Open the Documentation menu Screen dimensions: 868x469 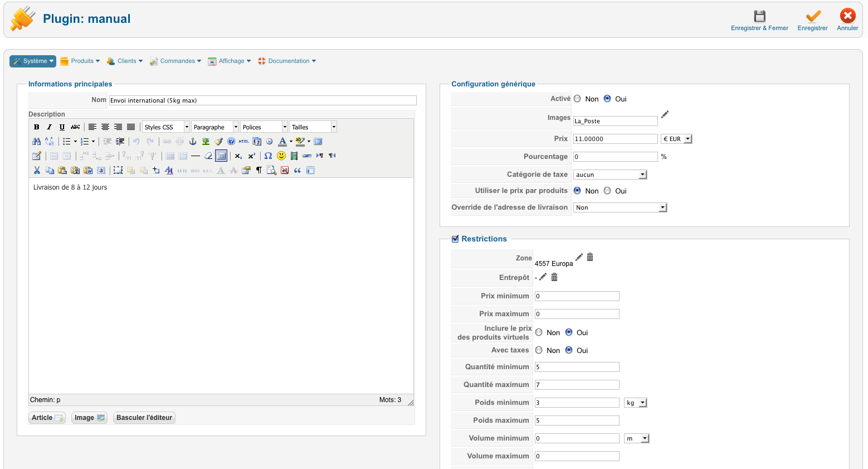pos(287,61)
